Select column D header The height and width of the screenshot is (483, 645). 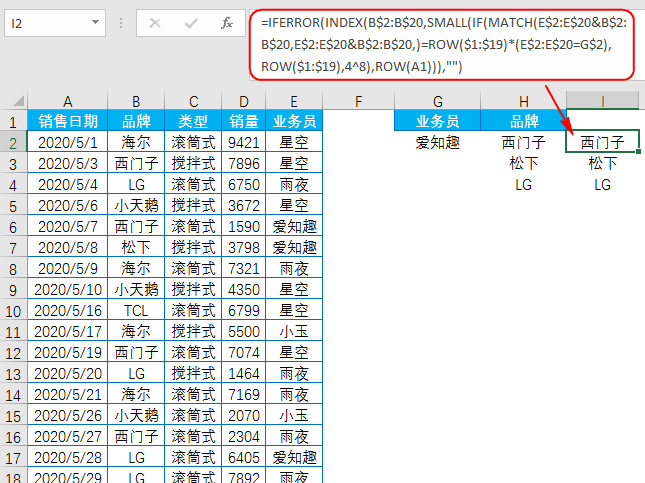tap(244, 101)
